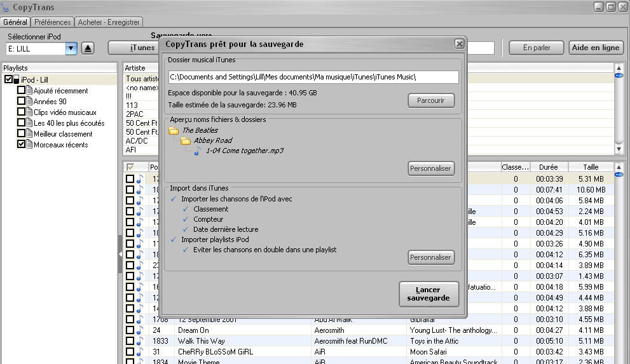The width and height of the screenshot is (630, 364).
Task: Sort tracks by Classe... column header
Action: [515, 167]
